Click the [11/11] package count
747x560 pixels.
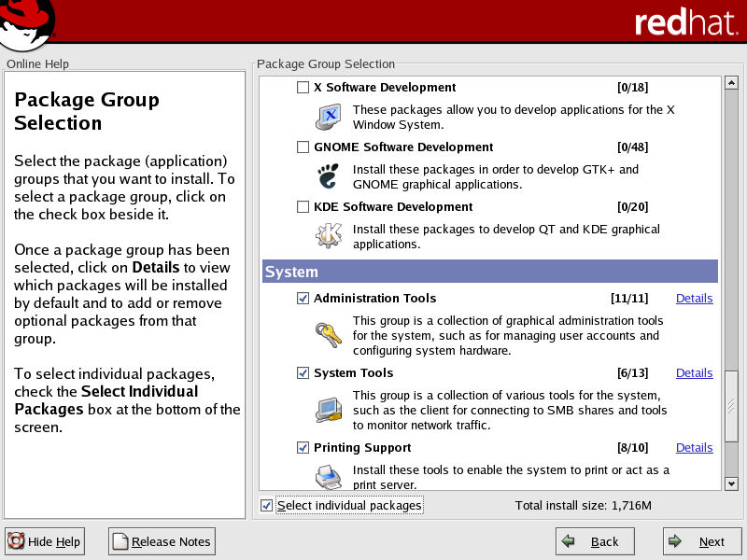pos(629,298)
